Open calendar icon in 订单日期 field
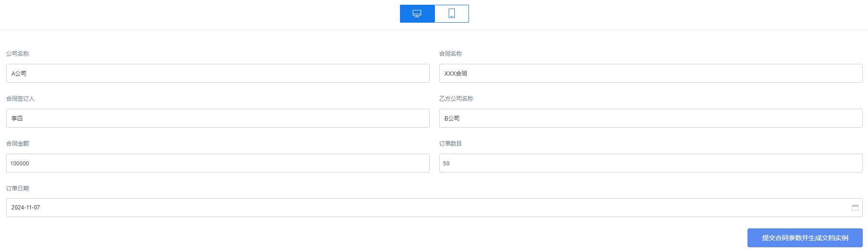This screenshot has width=868, height=252. click(x=855, y=208)
